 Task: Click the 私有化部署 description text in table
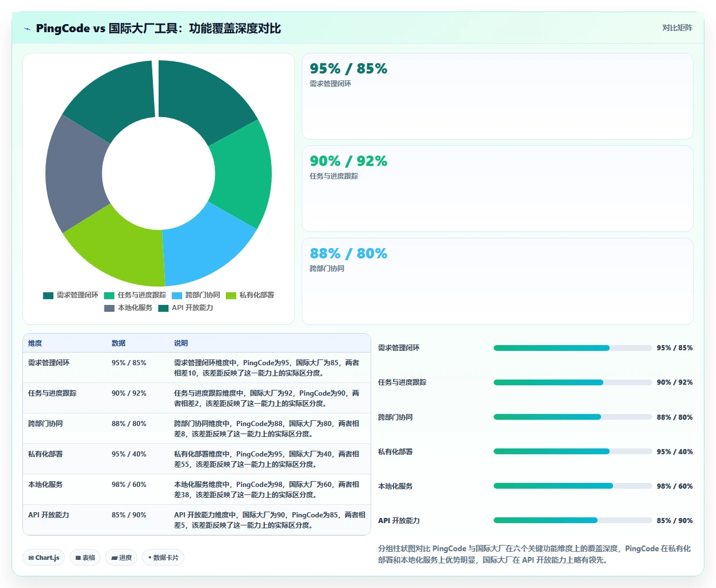point(267,459)
